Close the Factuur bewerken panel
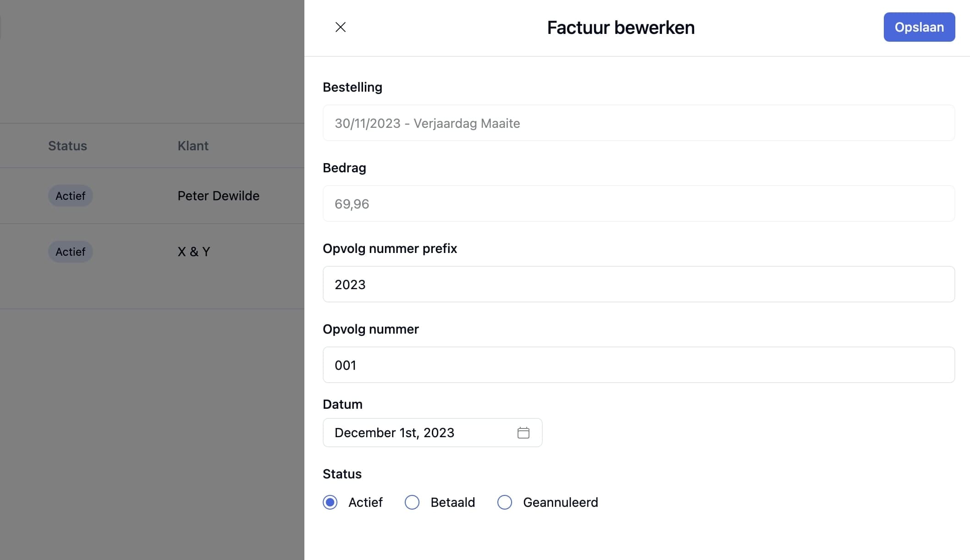970x560 pixels. (340, 27)
